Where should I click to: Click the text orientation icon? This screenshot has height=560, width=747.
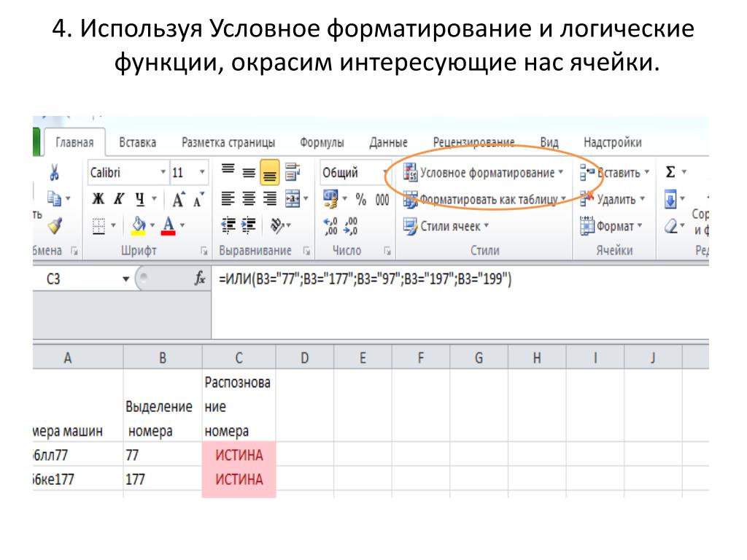pos(277,225)
